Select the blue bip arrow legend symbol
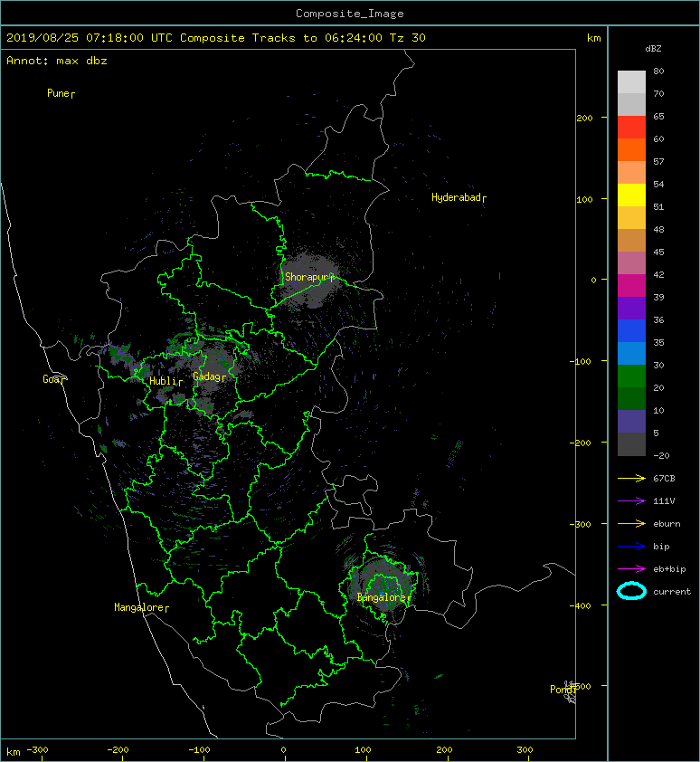This screenshot has height=762, width=700. (x=631, y=547)
